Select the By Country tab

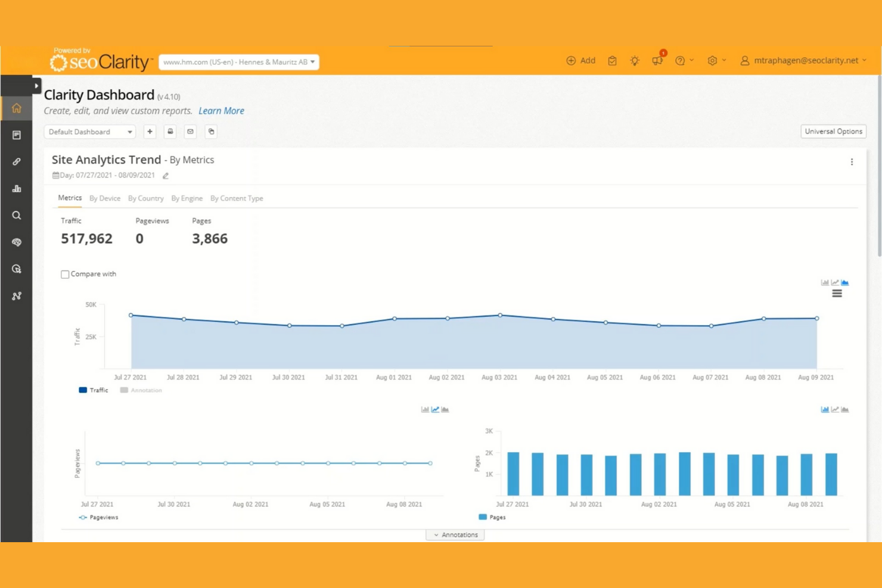pos(145,198)
